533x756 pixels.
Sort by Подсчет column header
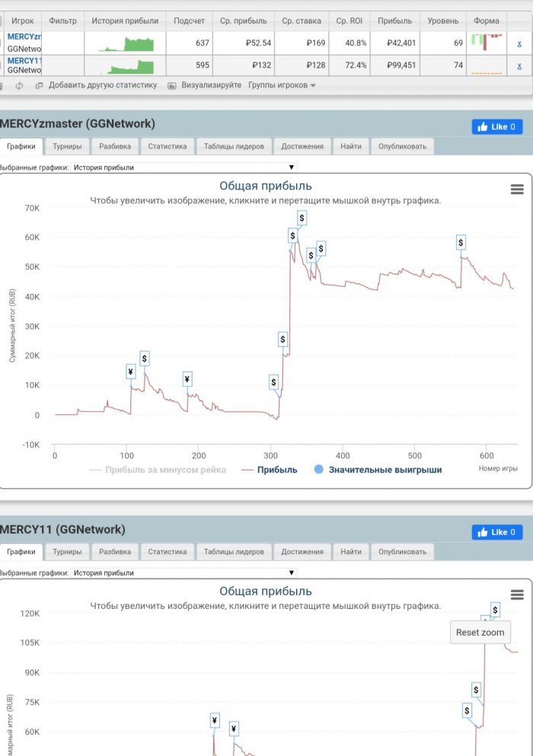(x=189, y=21)
